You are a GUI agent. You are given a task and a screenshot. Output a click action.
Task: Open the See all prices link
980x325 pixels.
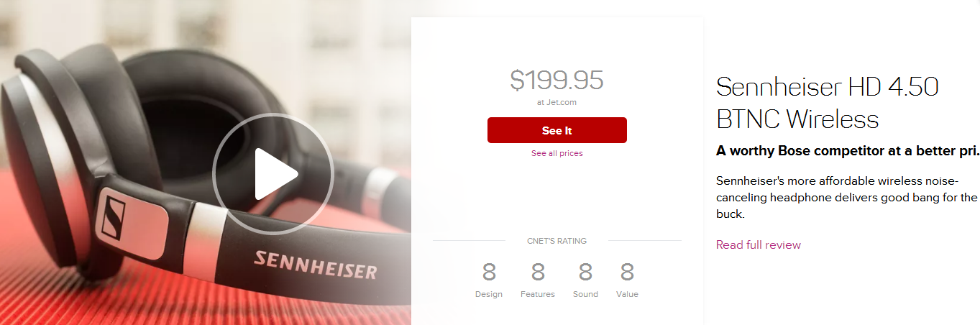click(x=557, y=153)
